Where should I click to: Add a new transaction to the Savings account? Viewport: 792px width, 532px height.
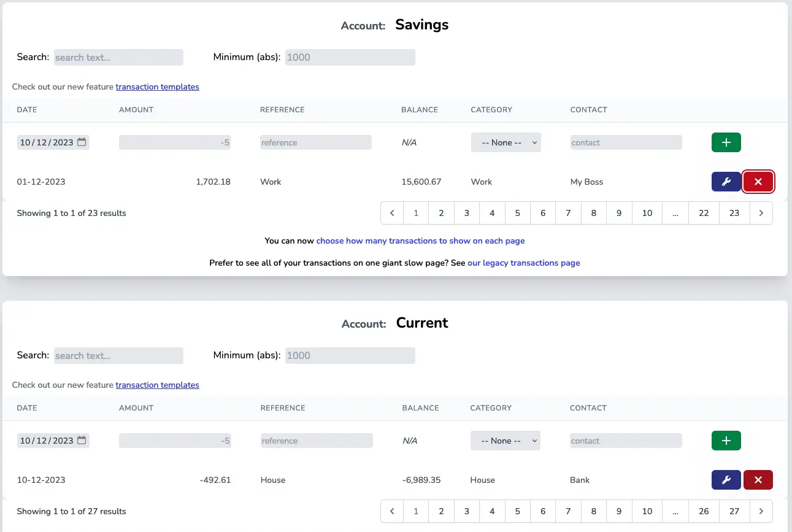click(x=726, y=142)
